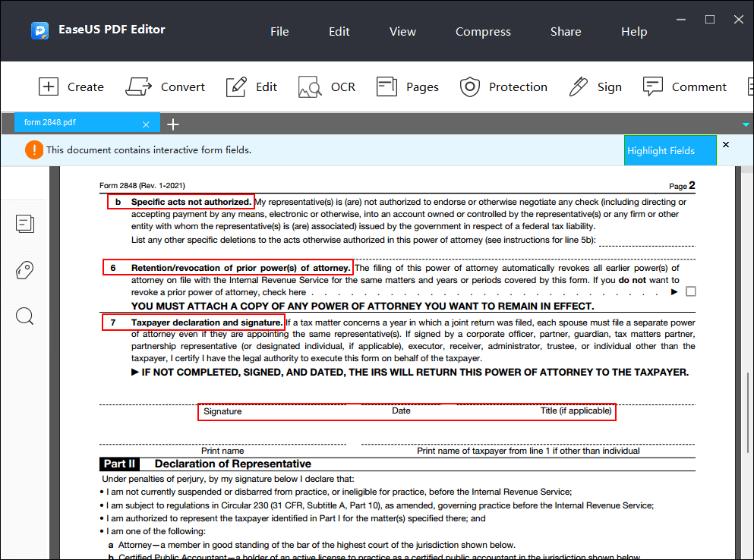The image size is (754, 560).
Task: Click the Sign toolbar label
Action: (x=609, y=87)
